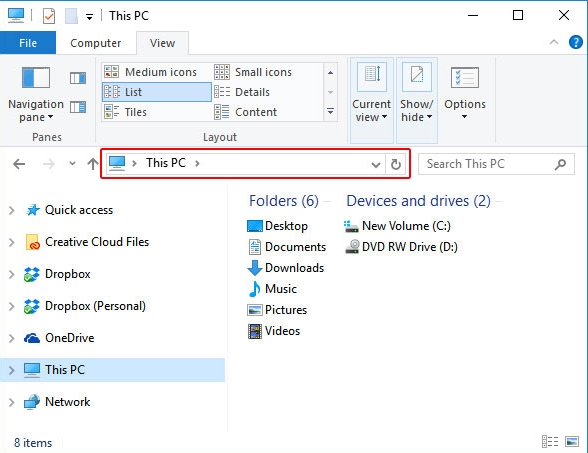Go up one folder level

click(x=93, y=164)
